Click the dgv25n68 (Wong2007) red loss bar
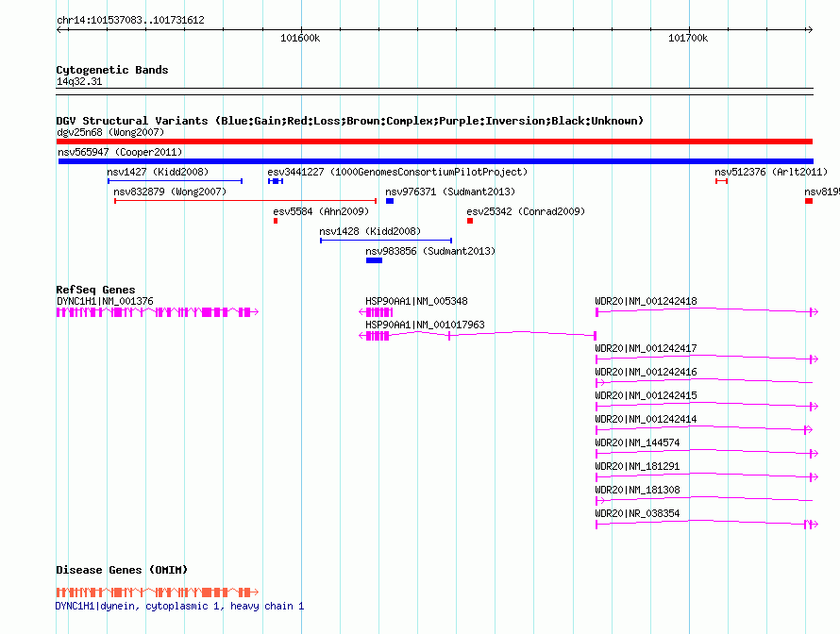Image resolution: width=840 pixels, height=634 pixels. click(434, 142)
